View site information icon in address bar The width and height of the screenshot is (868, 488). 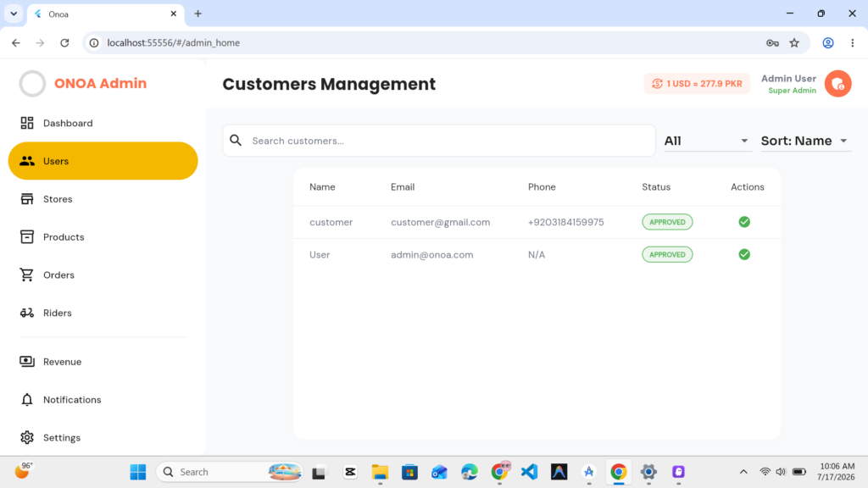[94, 42]
